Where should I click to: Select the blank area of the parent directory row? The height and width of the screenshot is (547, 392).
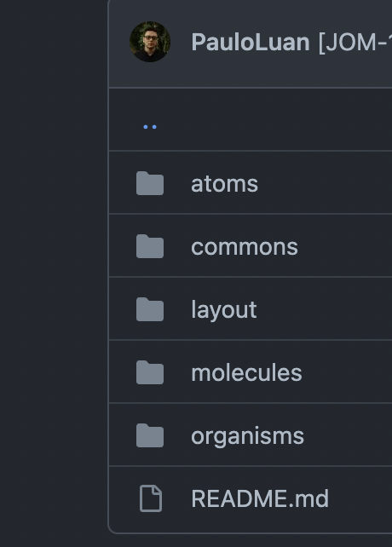pyautogui.click(x=274, y=119)
